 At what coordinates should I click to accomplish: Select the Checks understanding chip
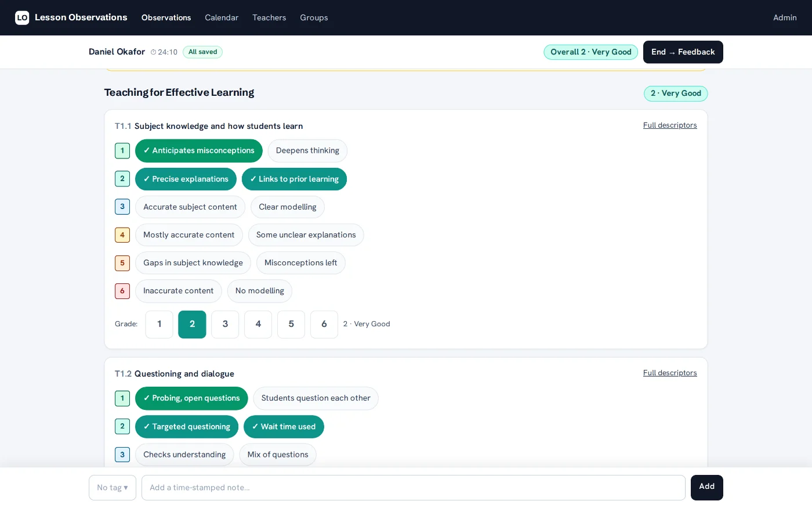tap(184, 455)
